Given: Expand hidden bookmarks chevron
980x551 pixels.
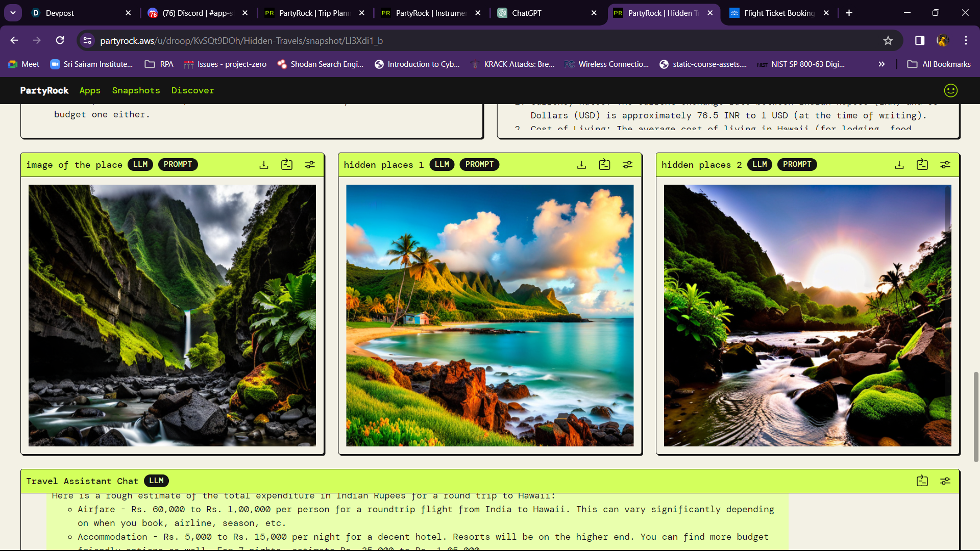Looking at the screenshot, I should pos(881,64).
